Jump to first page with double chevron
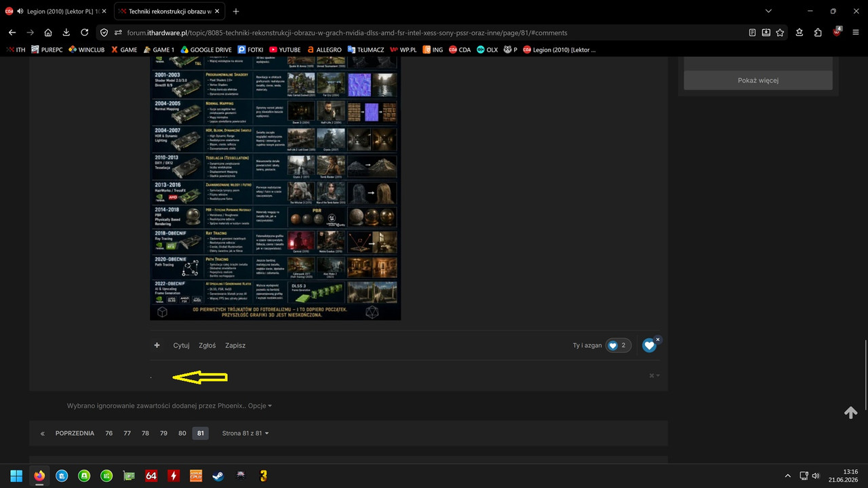 click(42, 433)
